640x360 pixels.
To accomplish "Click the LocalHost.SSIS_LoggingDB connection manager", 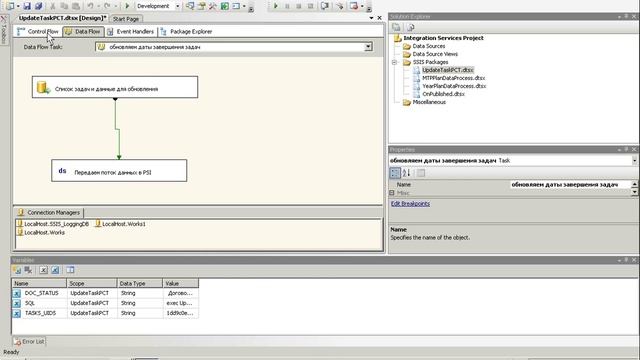I will click(53, 224).
